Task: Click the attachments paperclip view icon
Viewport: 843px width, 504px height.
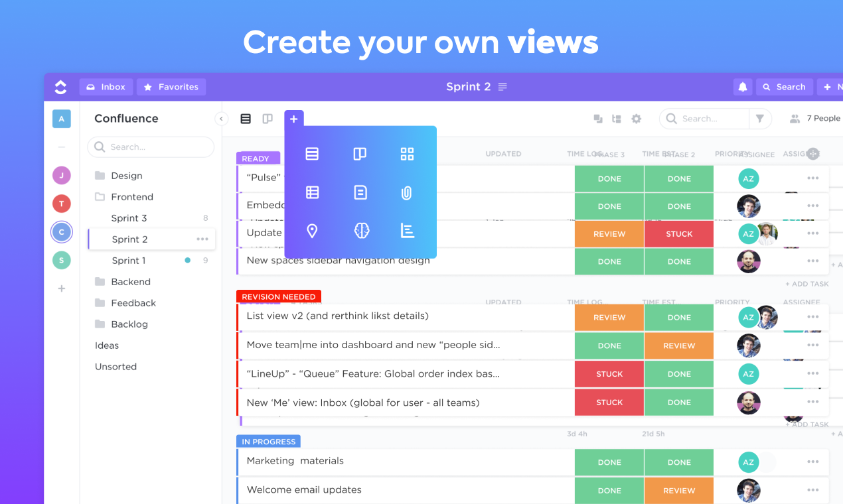Action: point(407,192)
